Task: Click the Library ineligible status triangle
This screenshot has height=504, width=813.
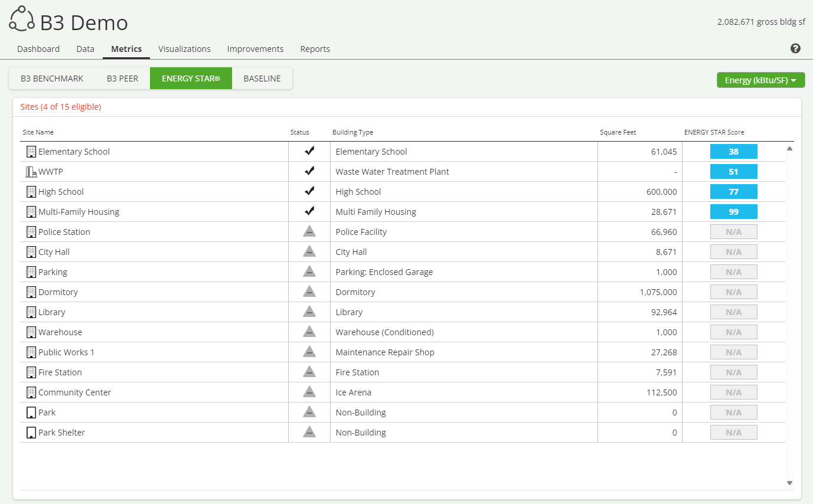Action: [x=309, y=312]
